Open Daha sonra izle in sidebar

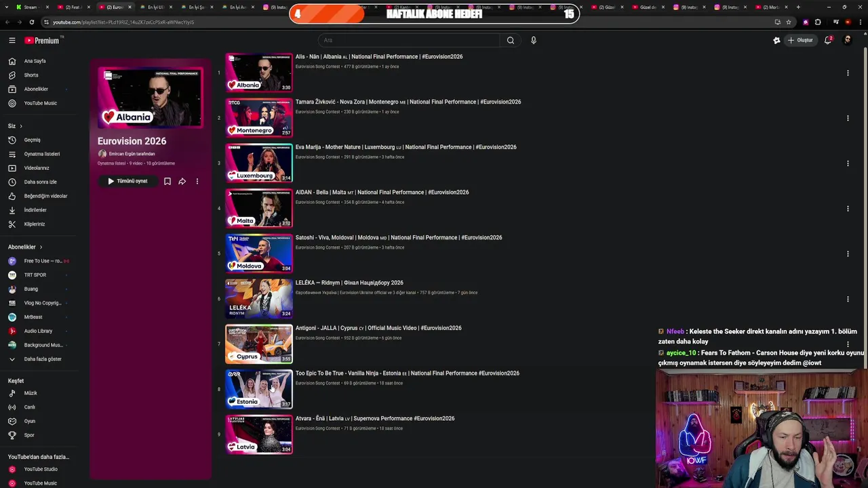pyautogui.click(x=40, y=182)
